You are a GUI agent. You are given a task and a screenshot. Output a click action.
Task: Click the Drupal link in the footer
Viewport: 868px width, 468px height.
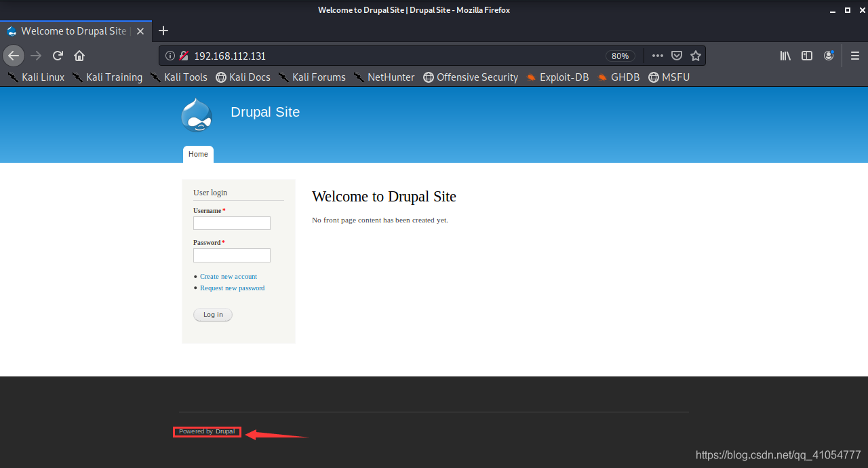tap(225, 431)
